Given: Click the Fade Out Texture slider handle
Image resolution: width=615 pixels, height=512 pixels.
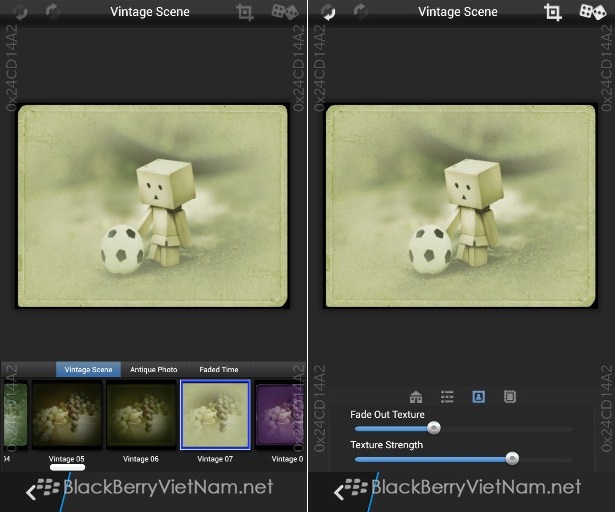Looking at the screenshot, I should coord(433,428).
